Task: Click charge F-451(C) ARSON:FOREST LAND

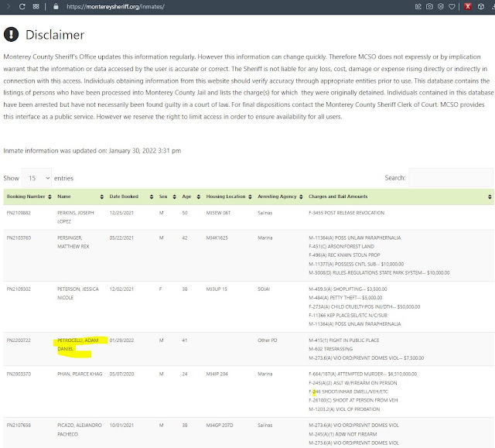Action: pos(341,246)
